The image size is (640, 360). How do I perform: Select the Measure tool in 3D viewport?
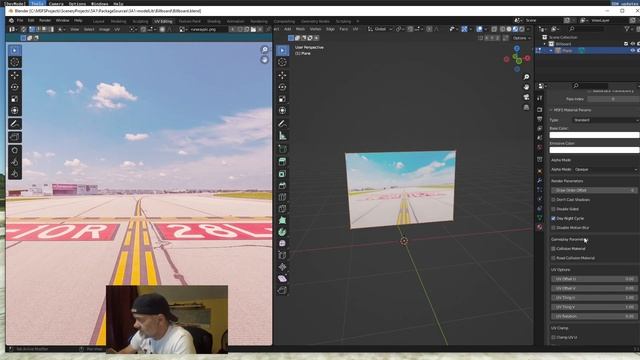pos(282,136)
